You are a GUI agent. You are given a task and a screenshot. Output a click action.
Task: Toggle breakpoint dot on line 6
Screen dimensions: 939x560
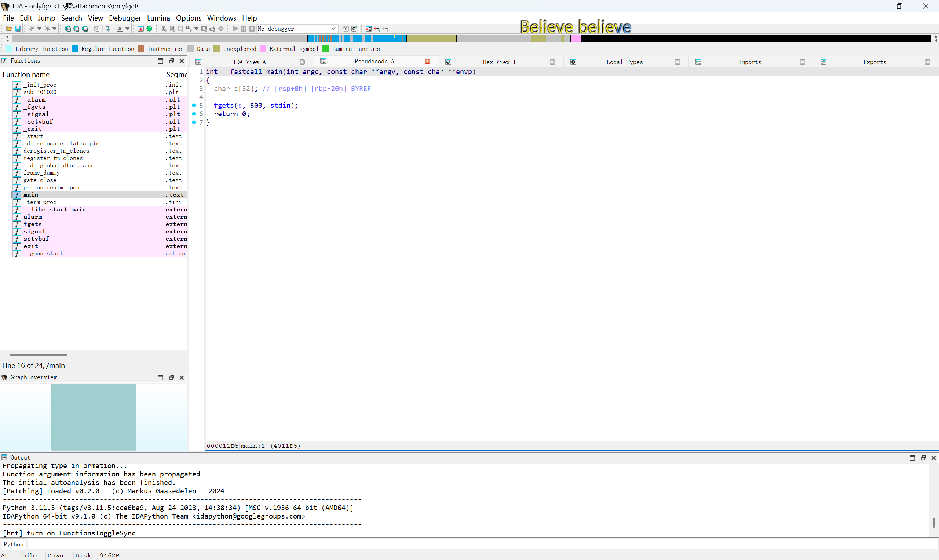click(x=194, y=114)
